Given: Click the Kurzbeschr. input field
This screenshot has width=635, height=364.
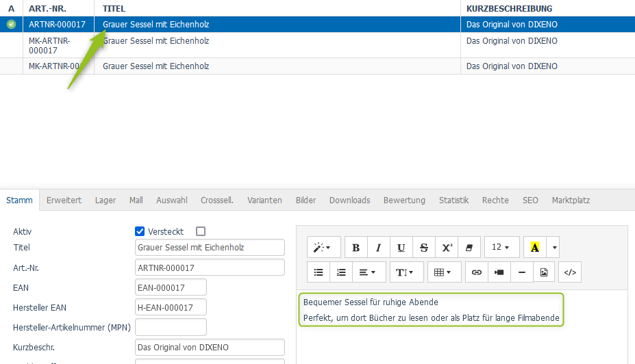Looking at the screenshot, I should (210, 348).
